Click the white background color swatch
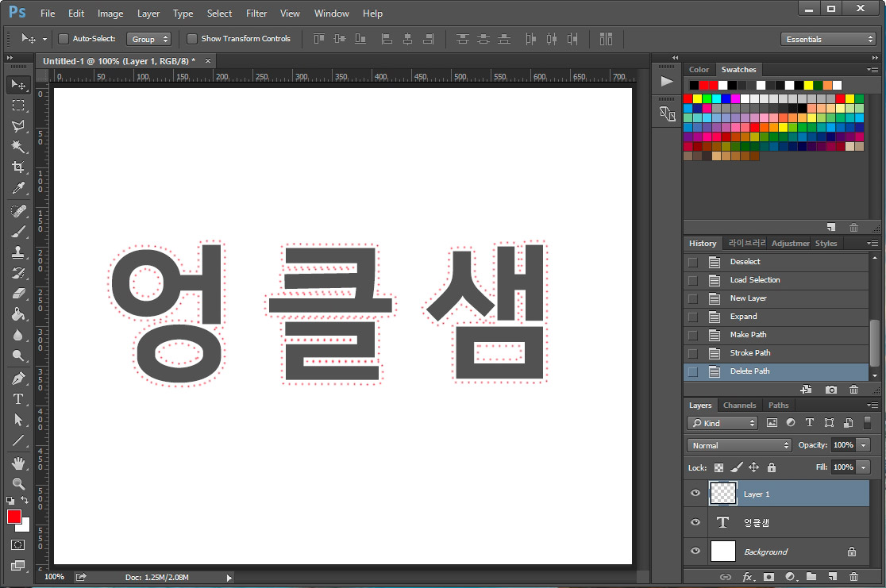 pyautogui.click(x=25, y=526)
